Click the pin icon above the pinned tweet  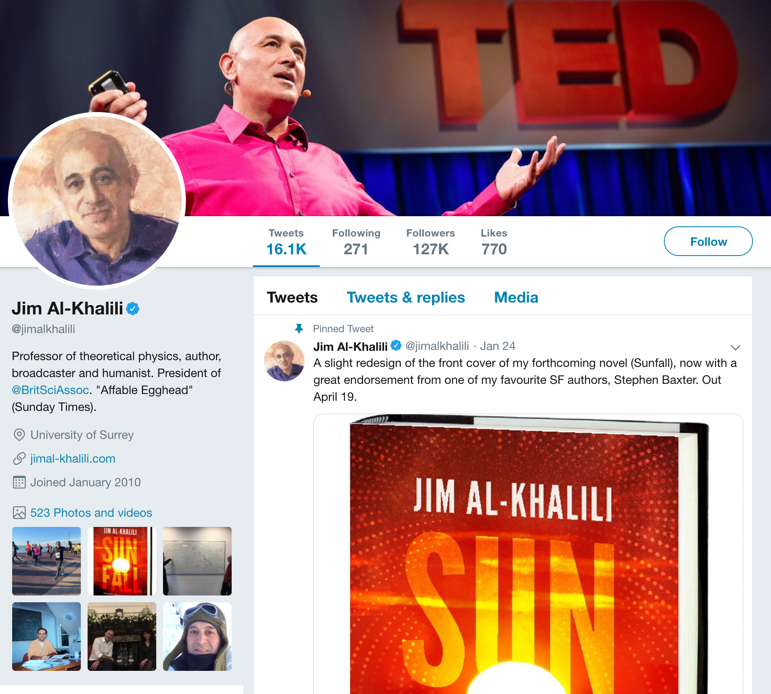click(298, 329)
